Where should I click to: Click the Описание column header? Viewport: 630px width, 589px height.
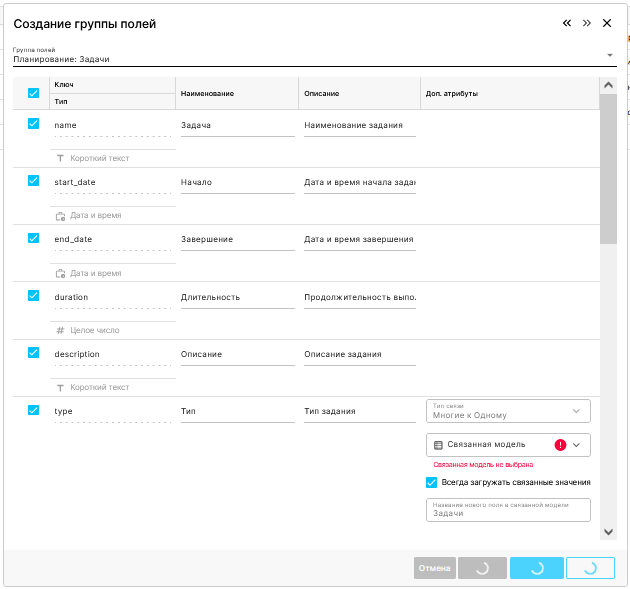[x=321, y=93]
